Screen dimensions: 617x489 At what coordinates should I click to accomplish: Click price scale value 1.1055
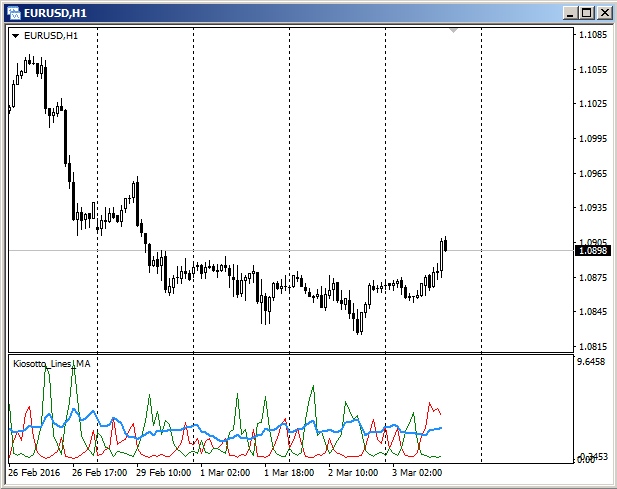point(593,70)
